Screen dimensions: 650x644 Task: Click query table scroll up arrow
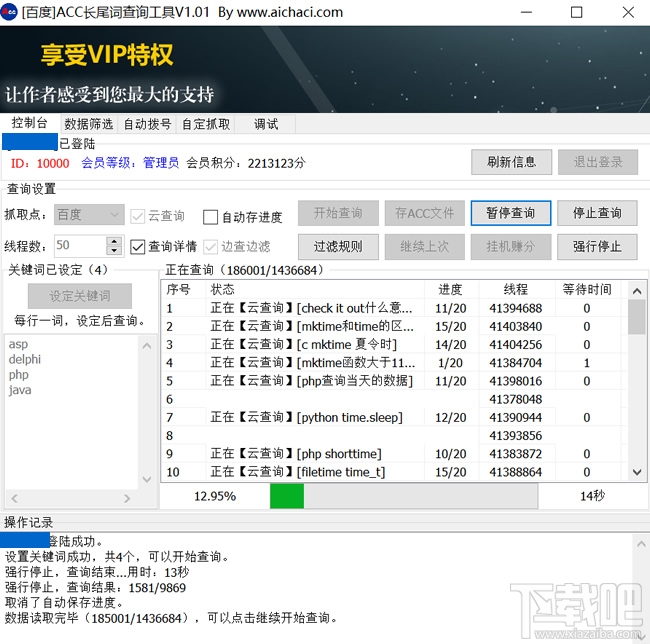(x=637, y=291)
